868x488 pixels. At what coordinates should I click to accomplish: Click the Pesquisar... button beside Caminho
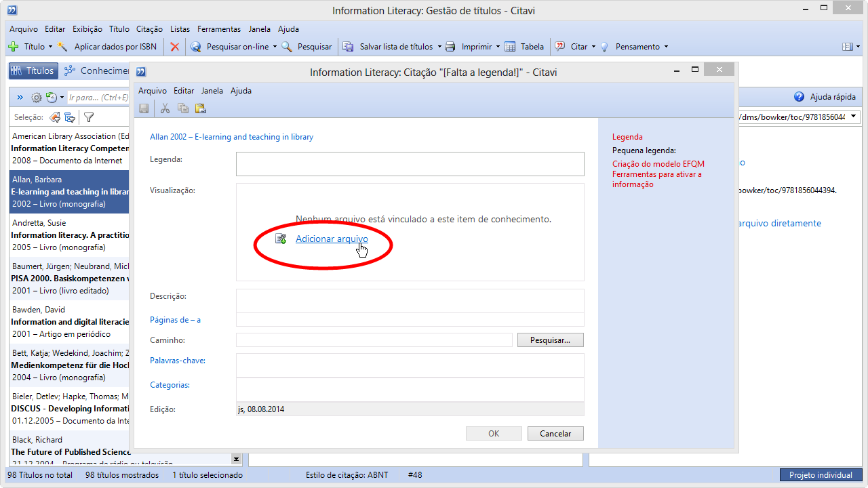pyautogui.click(x=551, y=340)
